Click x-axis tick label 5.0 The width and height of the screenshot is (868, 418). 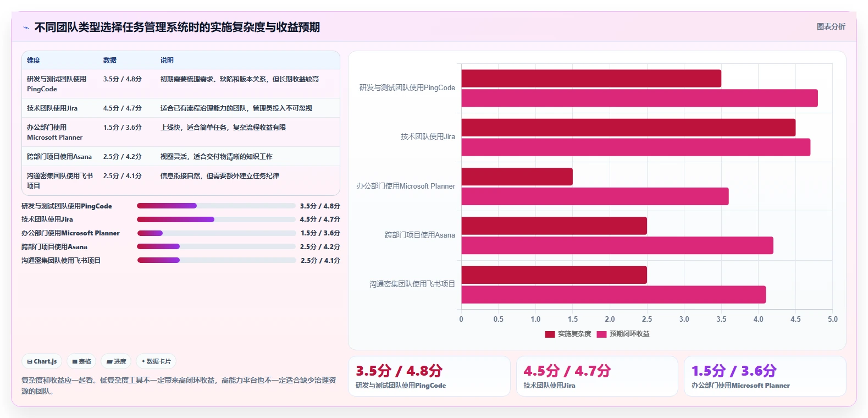833,319
